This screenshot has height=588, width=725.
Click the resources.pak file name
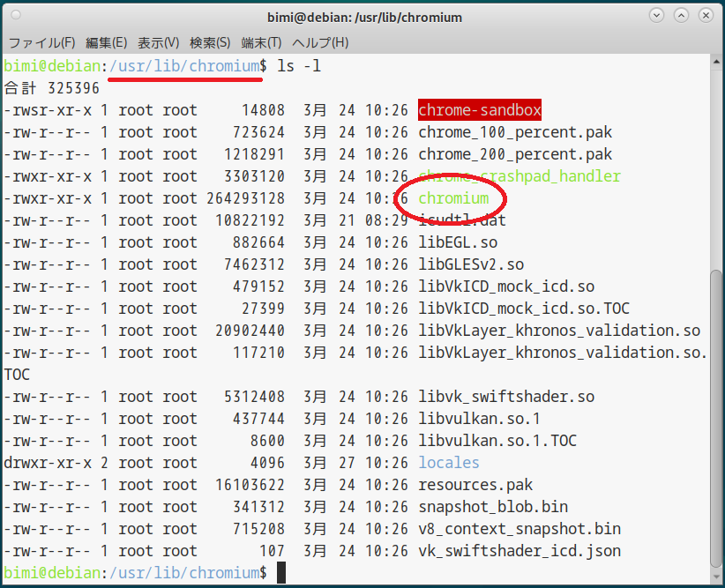(475, 485)
